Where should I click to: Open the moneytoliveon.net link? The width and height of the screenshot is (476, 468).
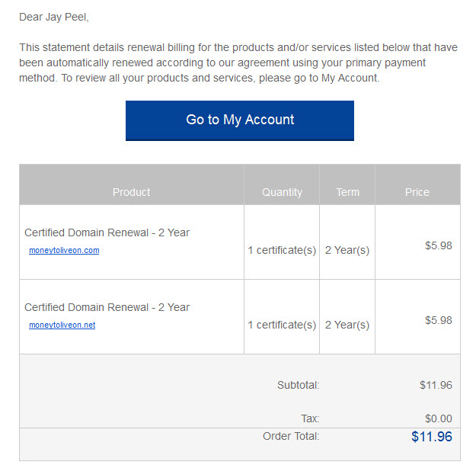62,325
